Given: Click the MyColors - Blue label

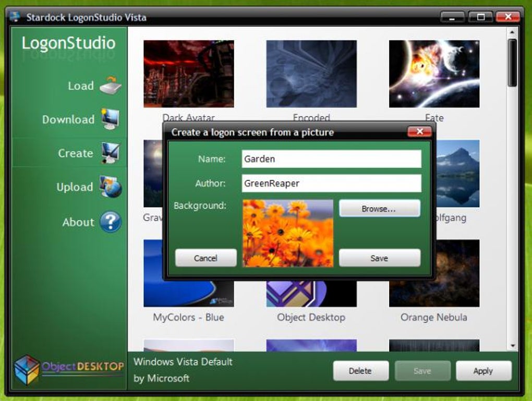Looking at the screenshot, I should pos(189,317).
